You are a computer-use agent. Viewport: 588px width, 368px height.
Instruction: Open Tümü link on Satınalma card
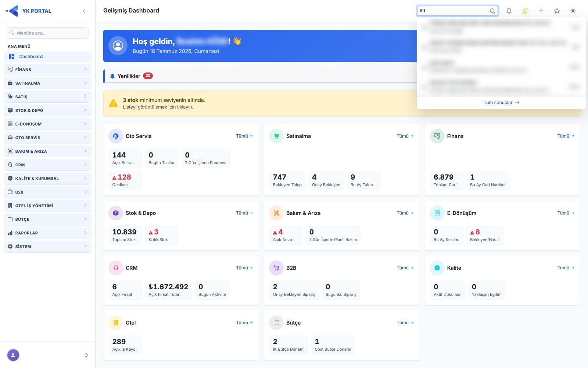tap(405, 136)
